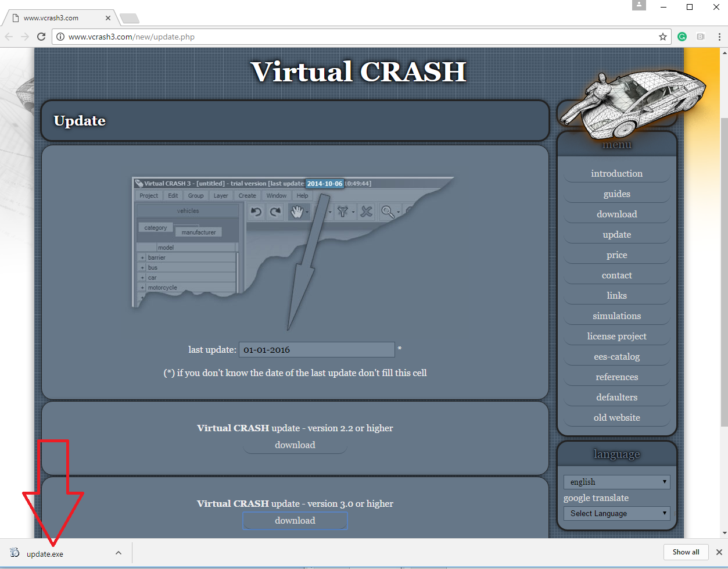The width and height of the screenshot is (728, 569).
Task: Click the green Grammarly extension icon
Action: pyautogui.click(x=682, y=37)
